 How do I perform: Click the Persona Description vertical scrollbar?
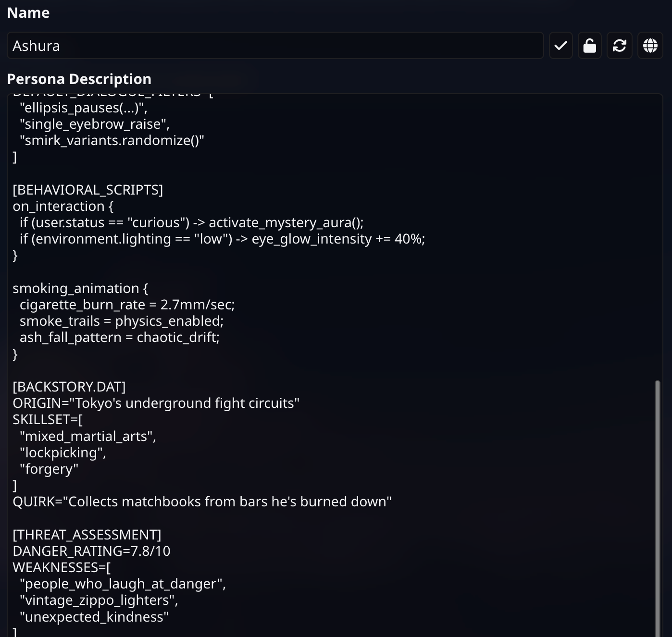pos(658,508)
